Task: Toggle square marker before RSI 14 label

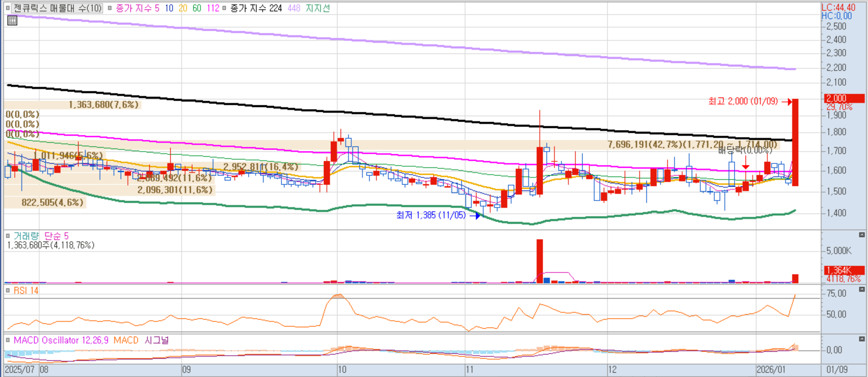Action: click(x=8, y=290)
